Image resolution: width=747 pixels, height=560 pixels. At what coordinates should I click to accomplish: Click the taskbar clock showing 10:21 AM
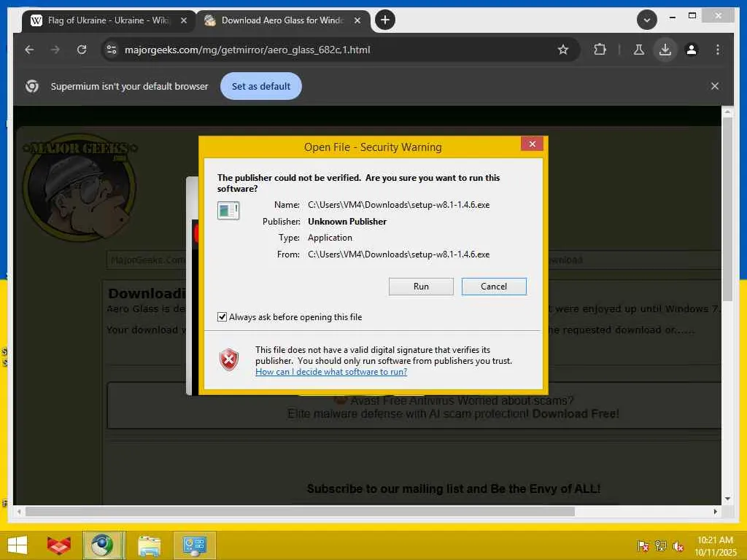[x=715, y=545]
